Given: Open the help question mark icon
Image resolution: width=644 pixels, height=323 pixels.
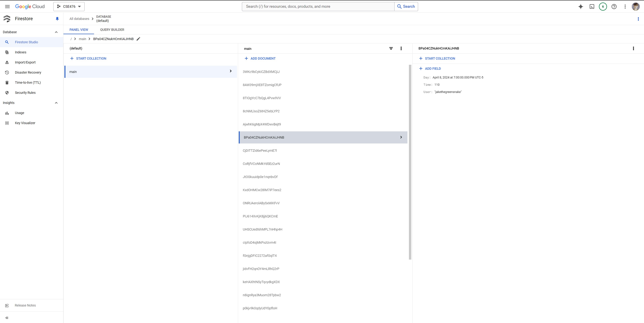Looking at the screenshot, I should [614, 7].
